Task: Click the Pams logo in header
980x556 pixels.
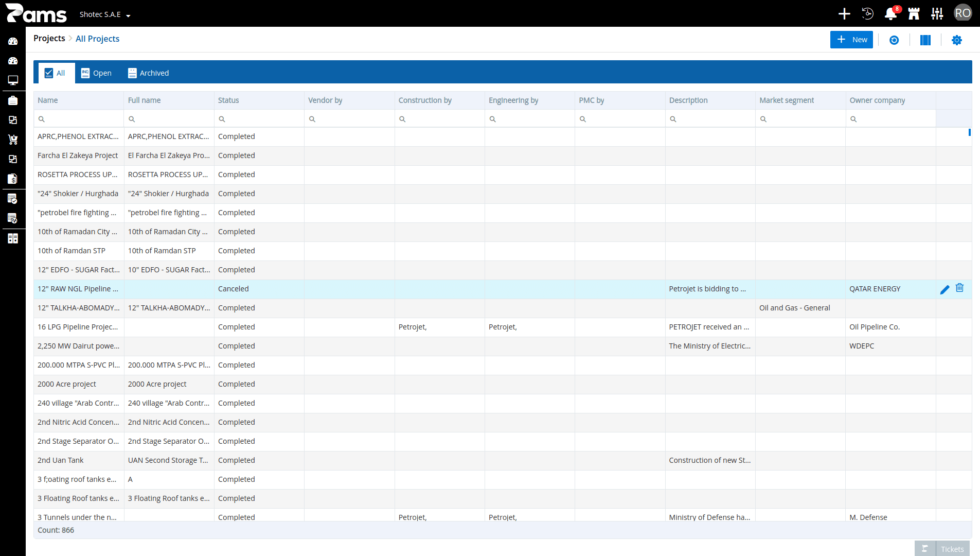Action: point(36,13)
